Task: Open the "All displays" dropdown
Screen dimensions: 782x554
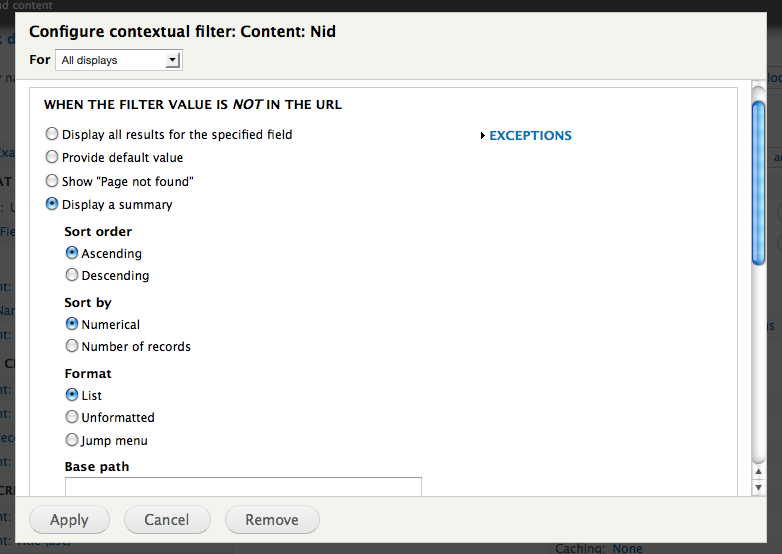Action: pyautogui.click(x=118, y=60)
